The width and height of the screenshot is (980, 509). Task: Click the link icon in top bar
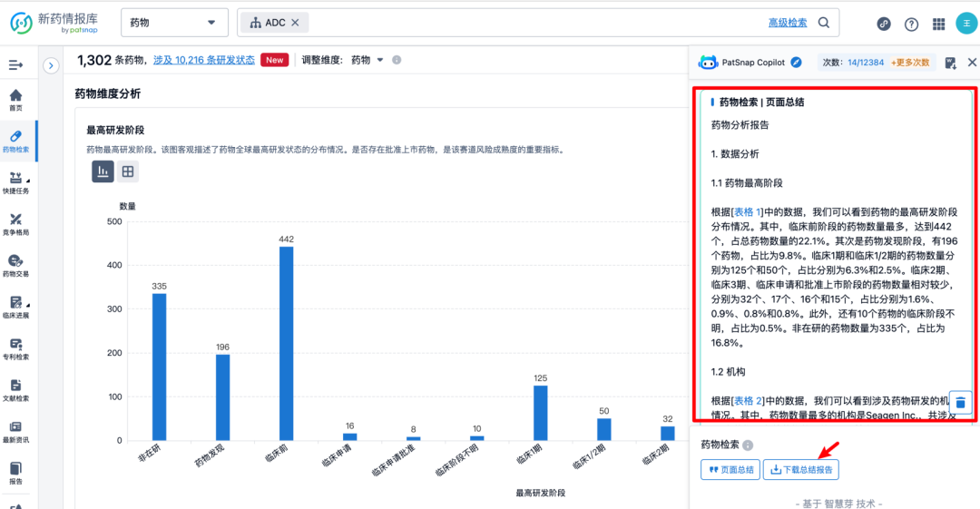click(884, 24)
